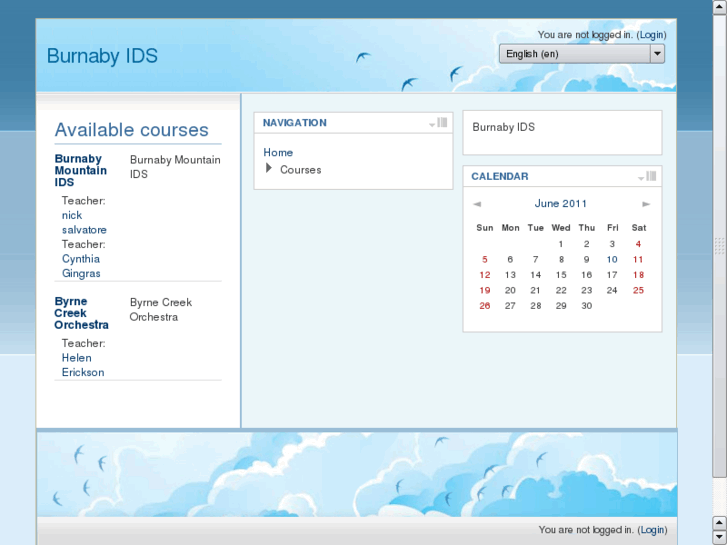Open Home in Navigation block
This screenshot has width=727, height=545.
(x=278, y=153)
